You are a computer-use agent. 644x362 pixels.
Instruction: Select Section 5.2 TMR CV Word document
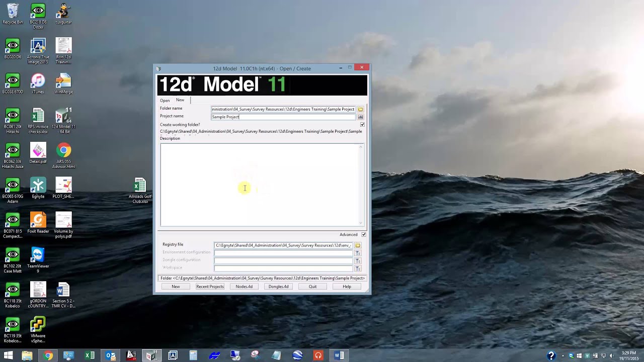click(x=63, y=295)
